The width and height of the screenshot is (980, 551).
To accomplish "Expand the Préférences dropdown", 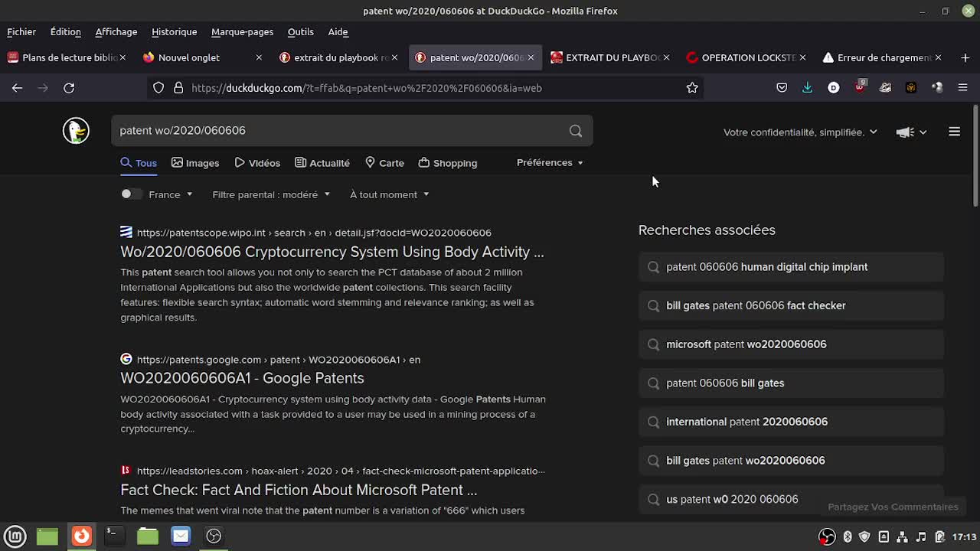I will [x=550, y=162].
